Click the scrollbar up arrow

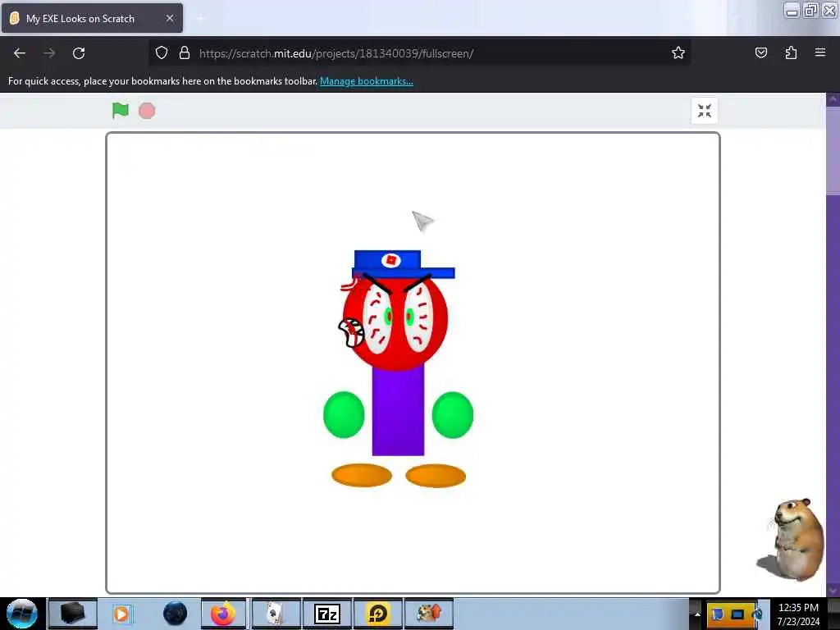pyautogui.click(x=833, y=99)
